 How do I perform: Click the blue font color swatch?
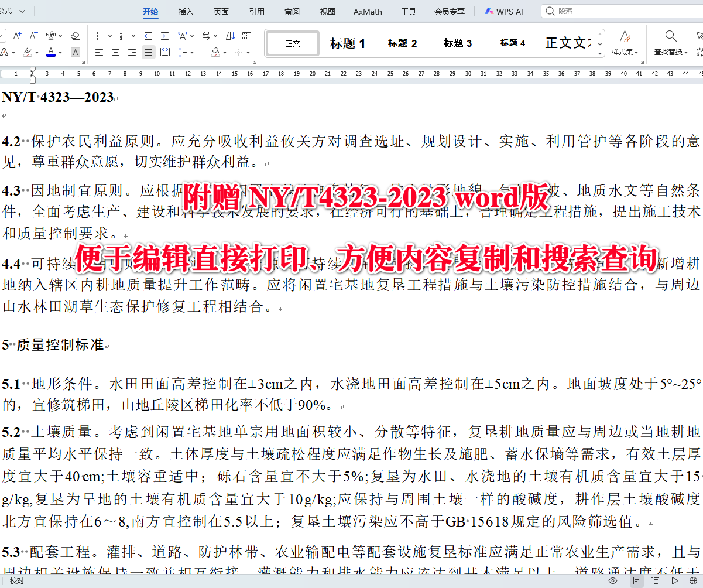click(50, 54)
